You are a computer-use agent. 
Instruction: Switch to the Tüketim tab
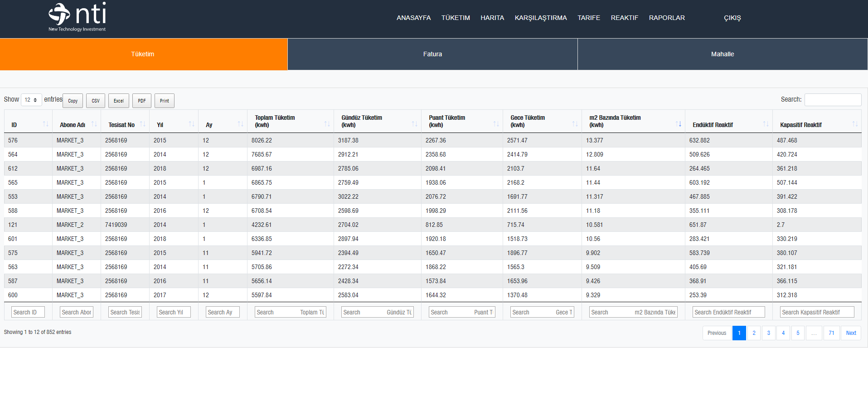click(x=144, y=54)
